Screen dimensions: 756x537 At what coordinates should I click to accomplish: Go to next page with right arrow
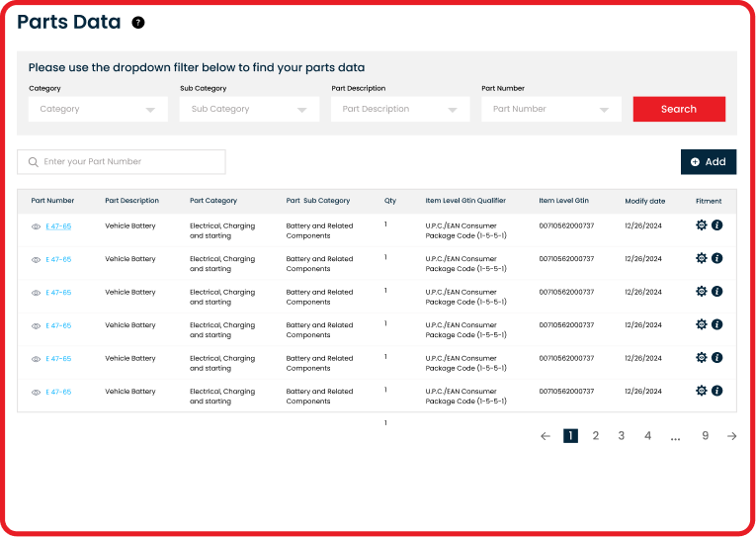732,436
